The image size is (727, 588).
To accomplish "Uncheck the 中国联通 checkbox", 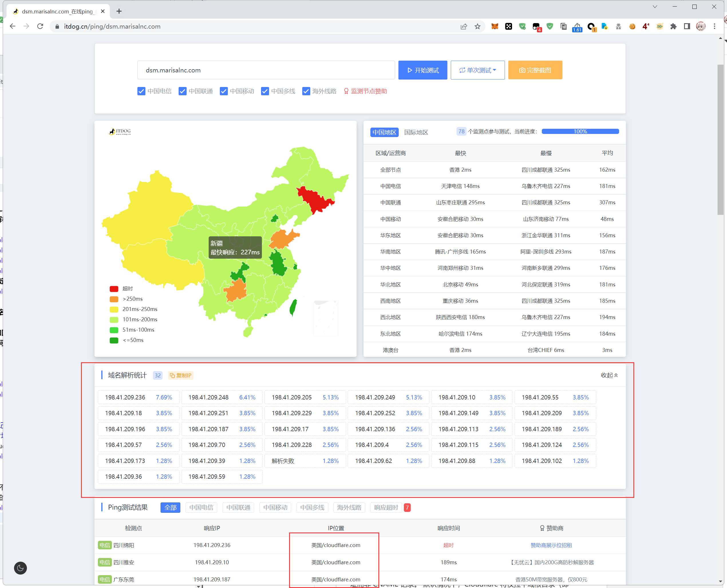I will [x=183, y=91].
